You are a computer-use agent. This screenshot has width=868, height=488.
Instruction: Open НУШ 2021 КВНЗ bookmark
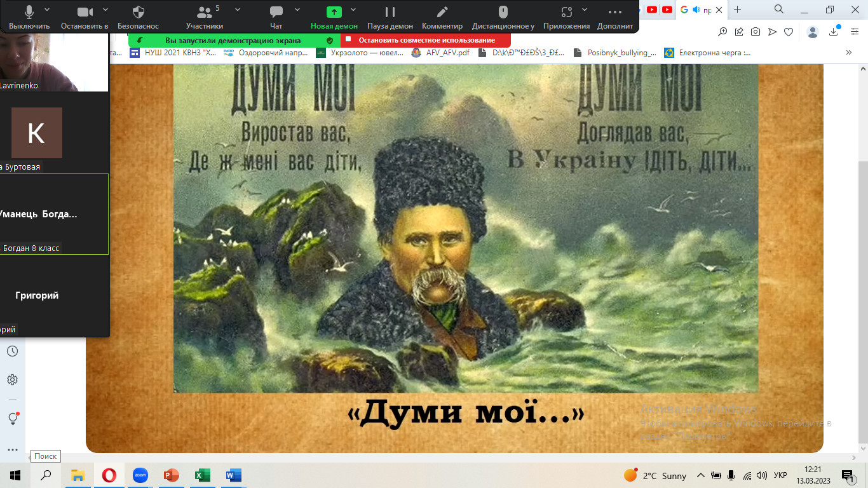pos(173,53)
